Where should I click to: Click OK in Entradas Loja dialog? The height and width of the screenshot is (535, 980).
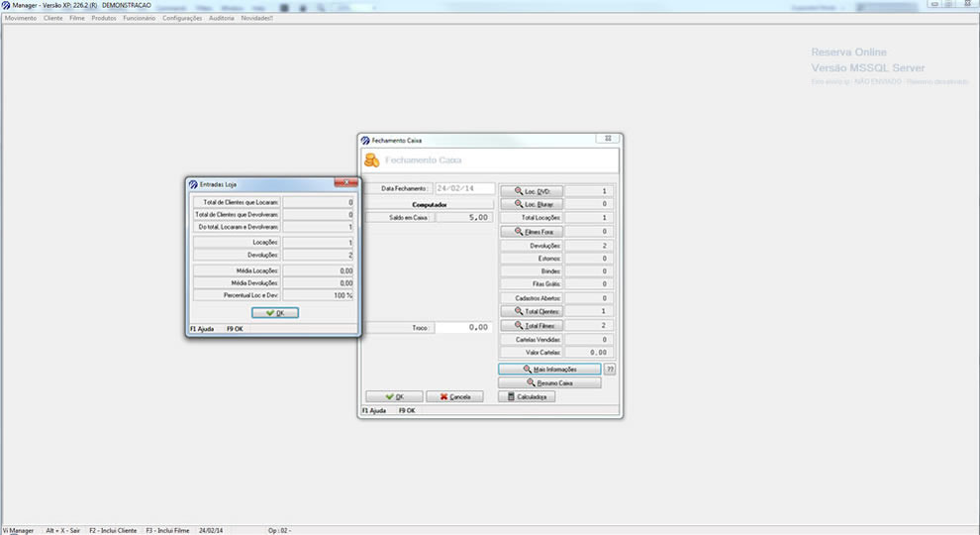[274, 312]
